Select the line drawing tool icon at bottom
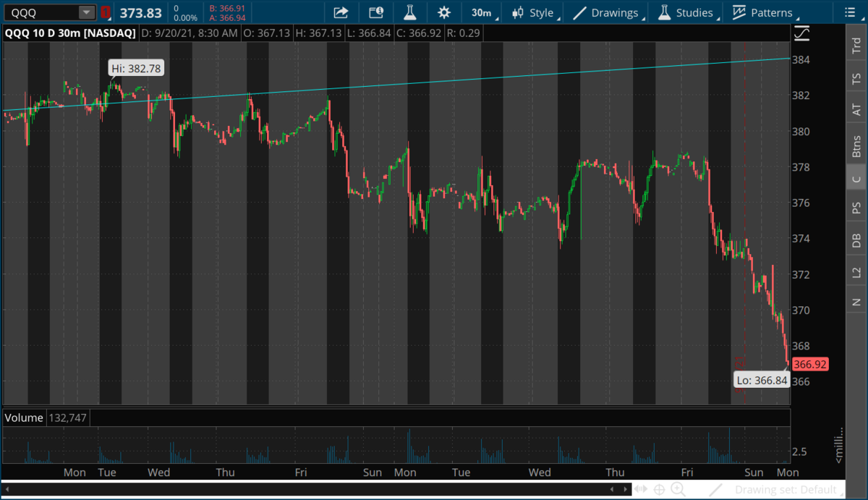 (715, 490)
